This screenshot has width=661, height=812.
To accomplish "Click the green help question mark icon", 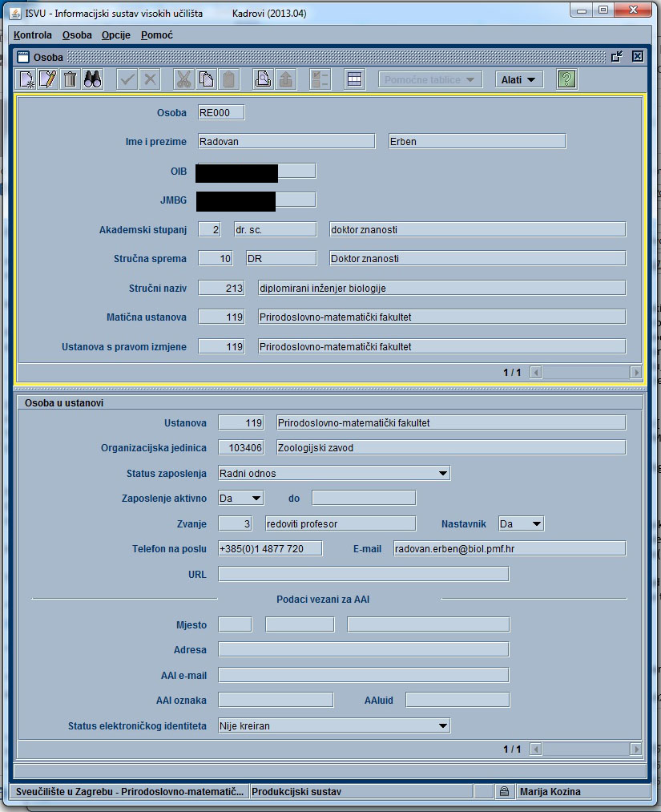I will tap(566, 79).
